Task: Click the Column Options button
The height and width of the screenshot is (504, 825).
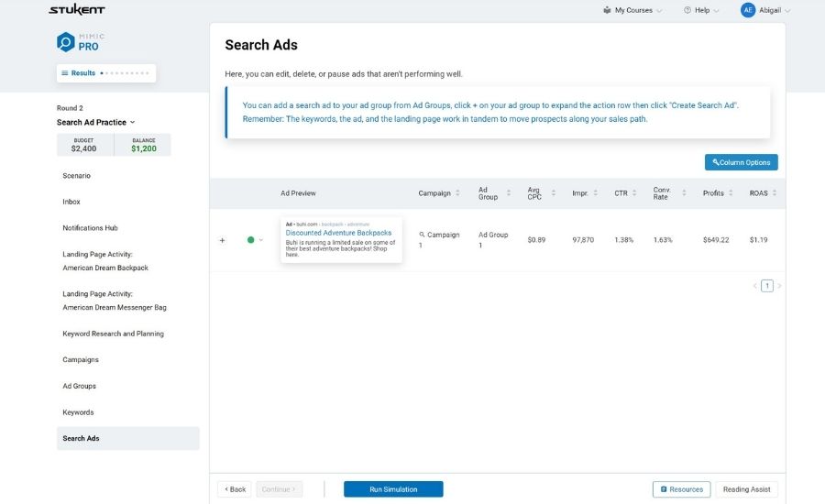Action: [741, 162]
